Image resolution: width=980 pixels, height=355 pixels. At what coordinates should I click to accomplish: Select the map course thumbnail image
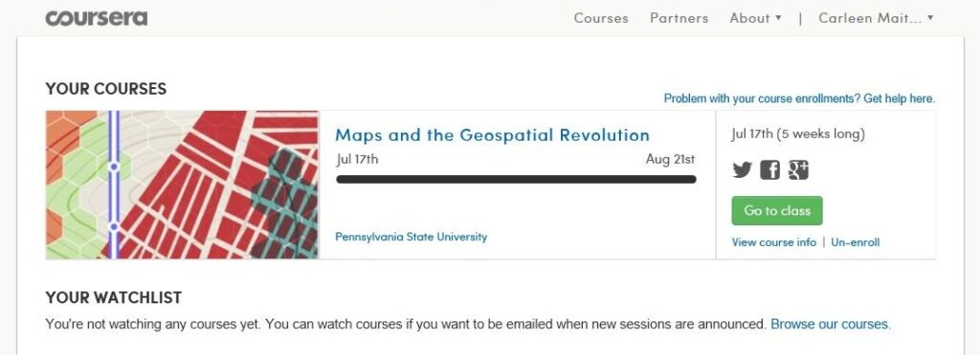pyautogui.click(x=182, y=185)
